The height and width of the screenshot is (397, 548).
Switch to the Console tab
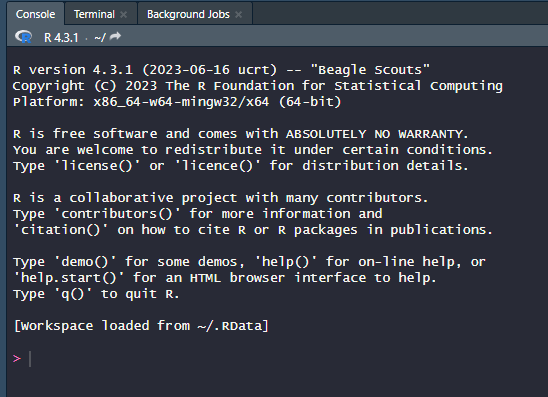click(x=35, y=14)
